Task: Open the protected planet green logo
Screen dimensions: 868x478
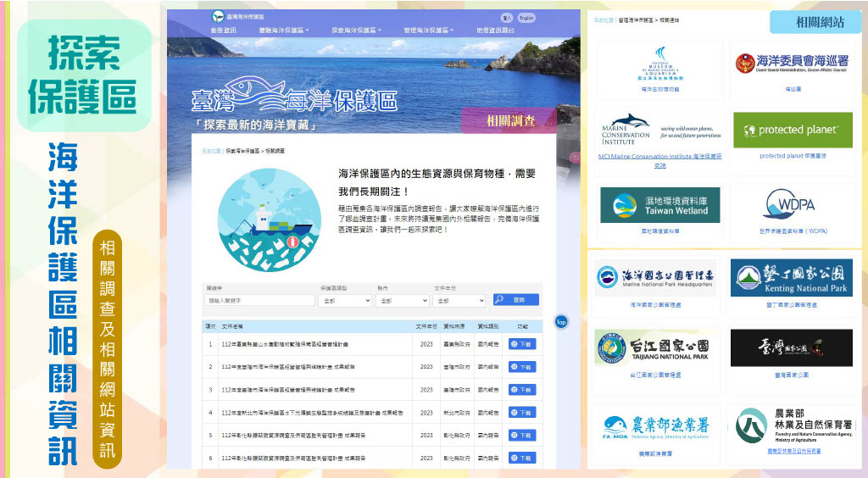Action: coord(793,130)
